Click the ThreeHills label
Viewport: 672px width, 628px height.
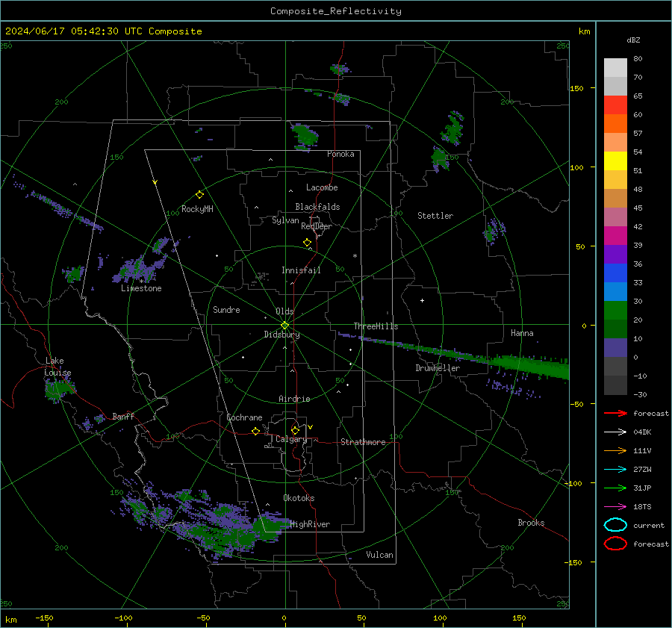376,326
